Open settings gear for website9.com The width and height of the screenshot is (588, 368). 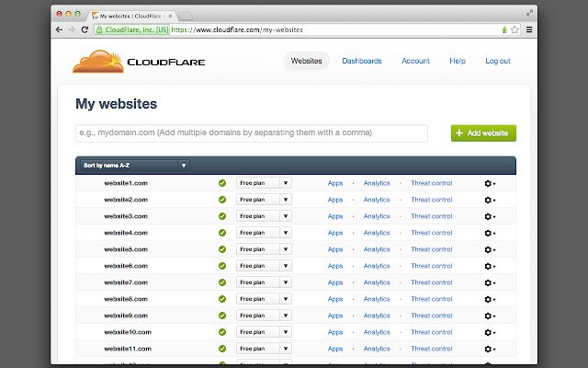(x=490, y=316)
